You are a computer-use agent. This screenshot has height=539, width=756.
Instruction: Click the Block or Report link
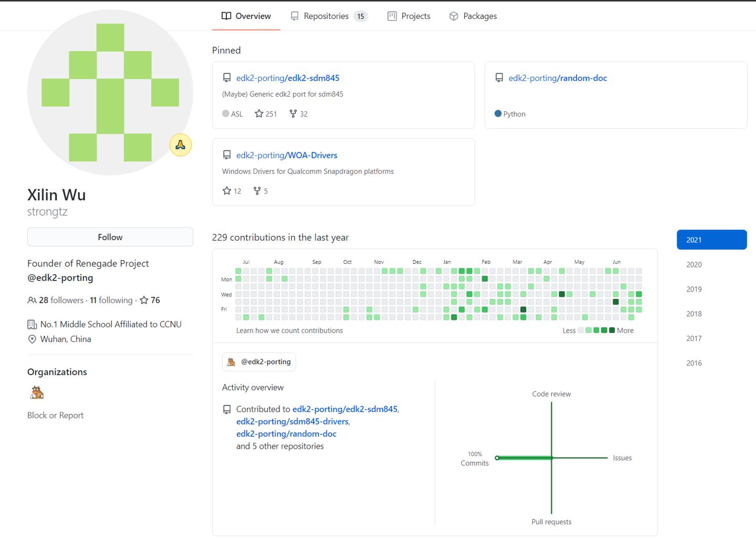click(55, 415)
